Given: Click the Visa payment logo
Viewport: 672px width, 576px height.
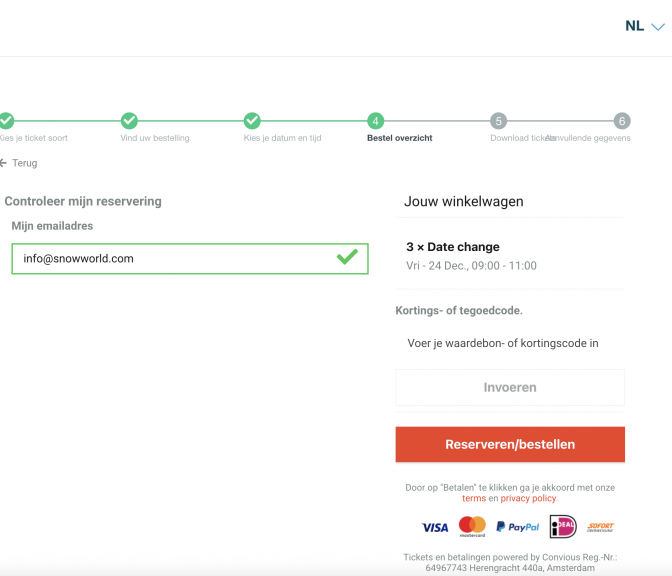Looking at the screenshot, I should (435, 528).
